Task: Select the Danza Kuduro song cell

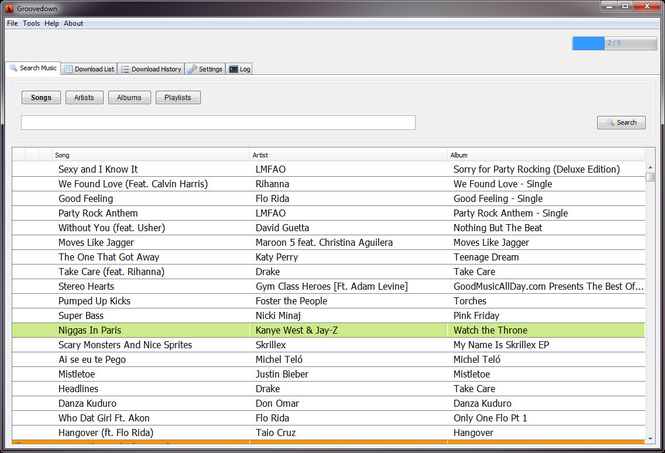Action: [87, 403]
